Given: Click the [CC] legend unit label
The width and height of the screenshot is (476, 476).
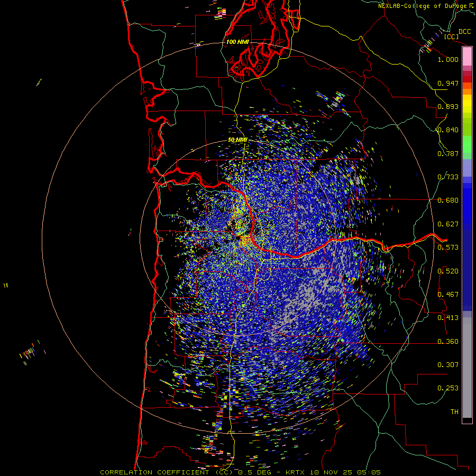Looking at the screenshot, I should pos(452,36).
